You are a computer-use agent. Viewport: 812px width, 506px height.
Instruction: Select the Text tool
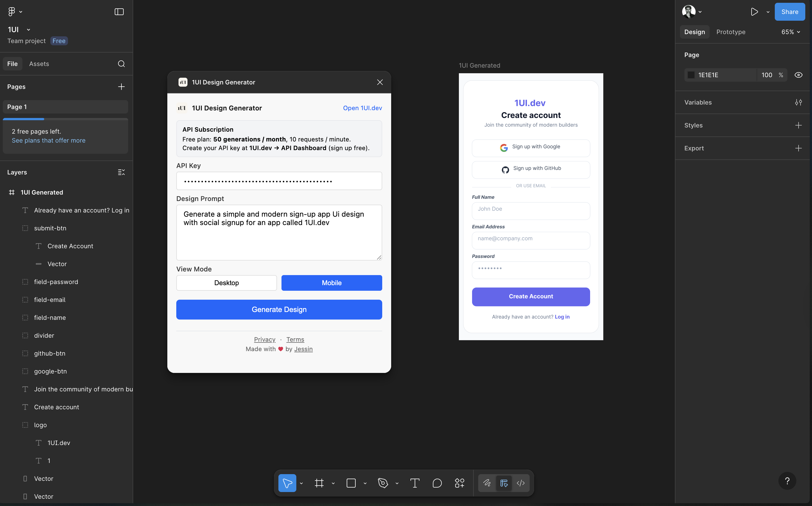point(415,483)
